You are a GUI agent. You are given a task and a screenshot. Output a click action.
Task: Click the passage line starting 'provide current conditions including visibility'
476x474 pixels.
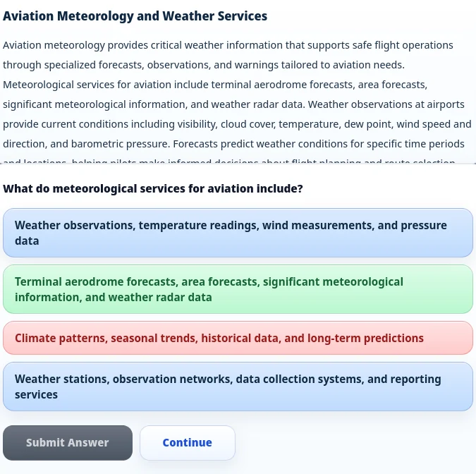click(237, 124)
